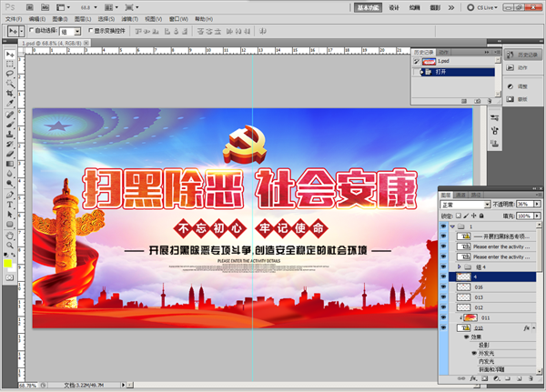This screenshot has height=392, width=546.
Task: Switch to the Actions tab in history panel
Action: tap(443, 52)
